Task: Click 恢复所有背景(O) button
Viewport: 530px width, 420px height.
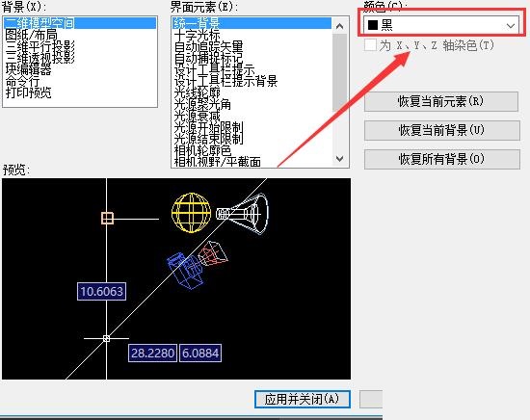Action: pos(441,159)
